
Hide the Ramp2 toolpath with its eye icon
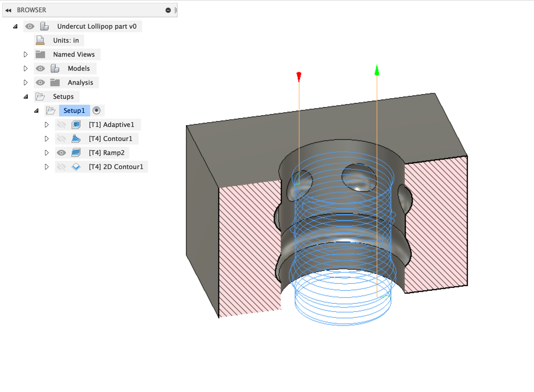61,152
